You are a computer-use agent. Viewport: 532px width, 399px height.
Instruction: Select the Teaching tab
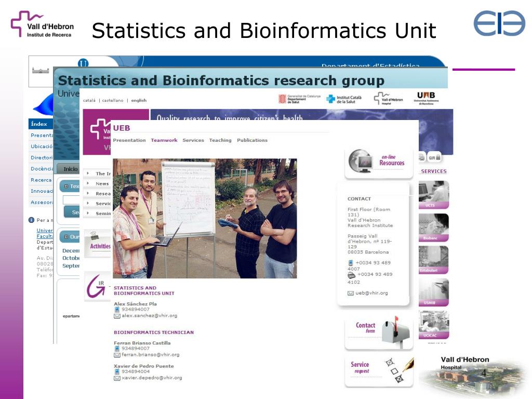(x=220, y=140)
